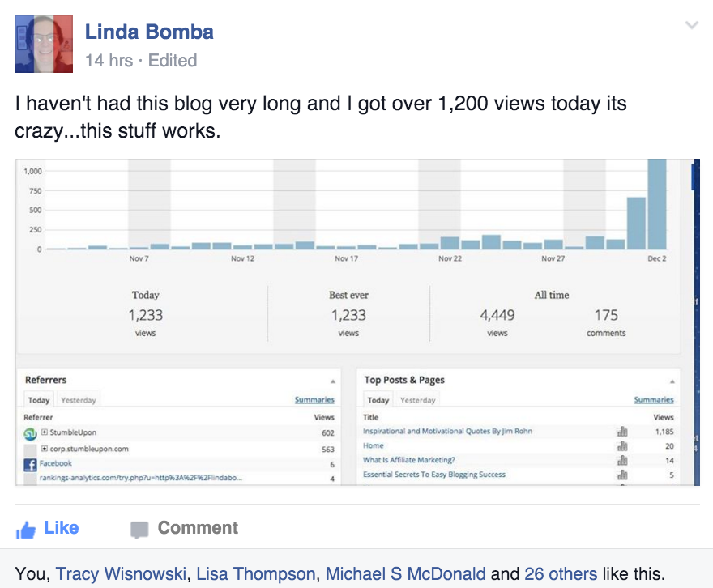
Task: Switch Top Posts panel to Yesterday tab
Action: [x=417, y=400]
